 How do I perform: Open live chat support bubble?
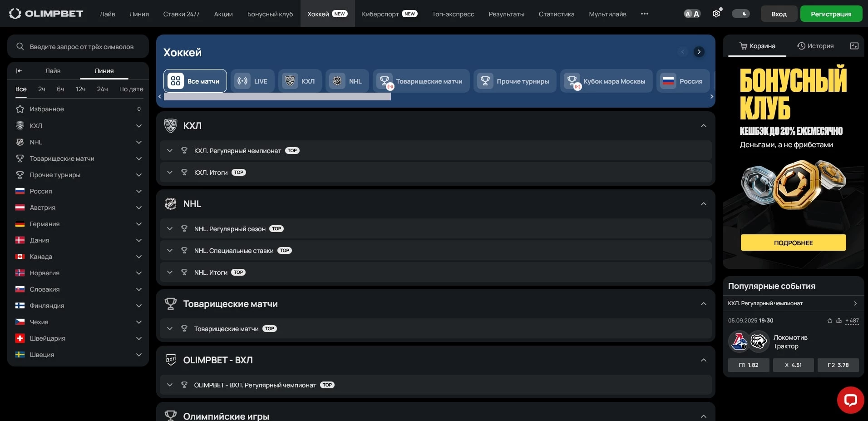850,400
